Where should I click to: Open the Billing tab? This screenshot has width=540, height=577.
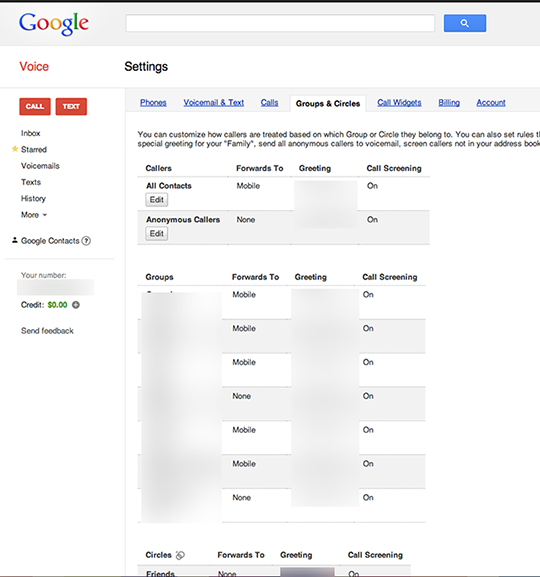(x=449, y=103)
